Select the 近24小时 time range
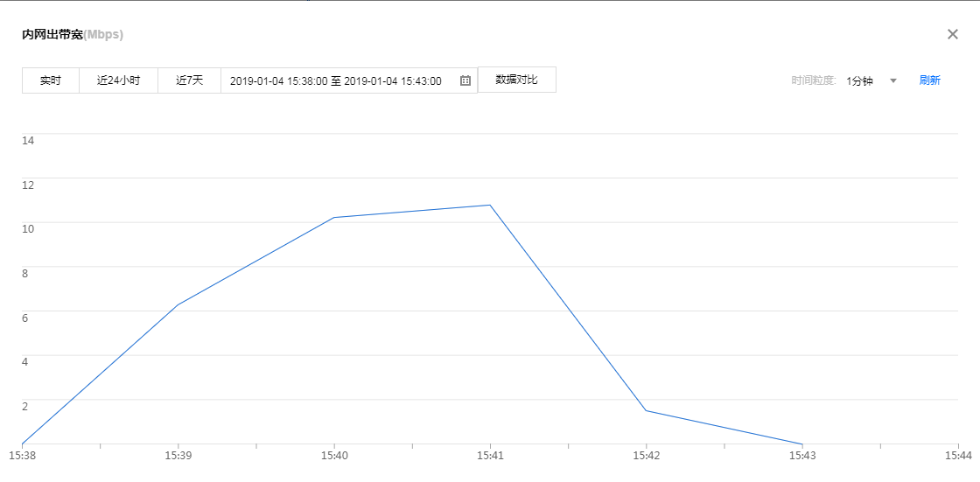The width and height of the screenshot is (980, 482). coord(118,80)
